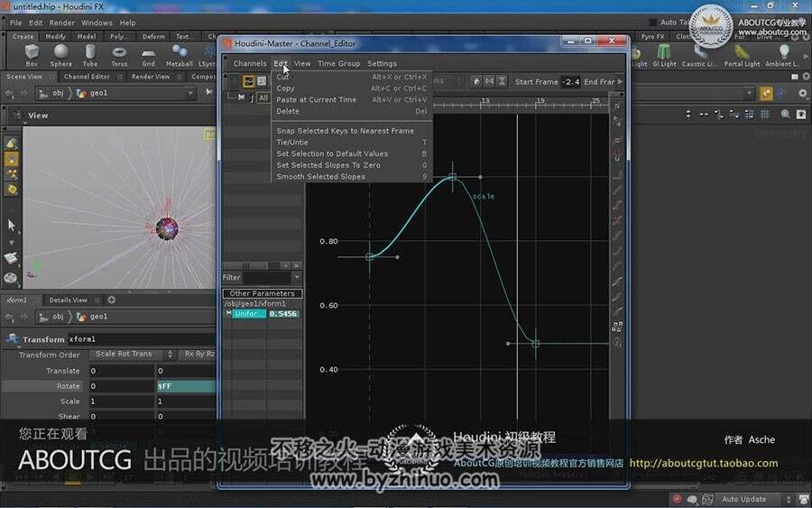Click the highlighted yellow tool in viewport sidebar
The height and width of the screenshot is (508, 812).
click(12, 160)
